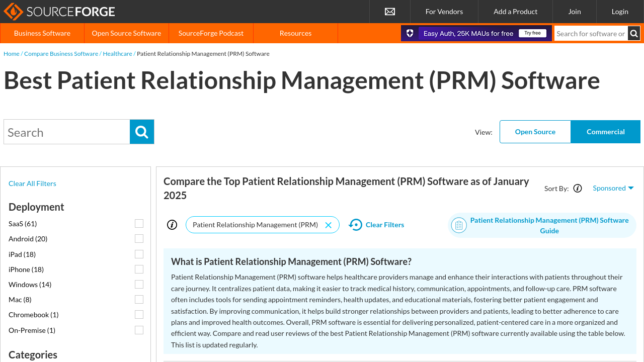Enable the Android deployment filter
The image size is (644, 362).
pyautogui.click(x=139, y=239)
